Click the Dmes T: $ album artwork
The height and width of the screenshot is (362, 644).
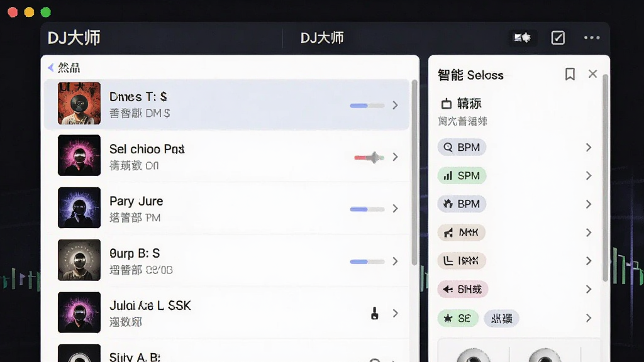click(79, 104)
